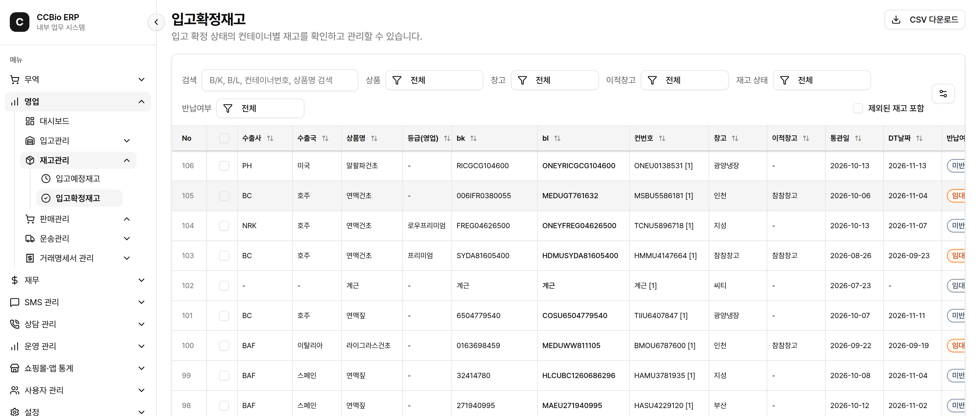
Task: Collapse the sidebar with the arrow button
Action: pos(156,22)
